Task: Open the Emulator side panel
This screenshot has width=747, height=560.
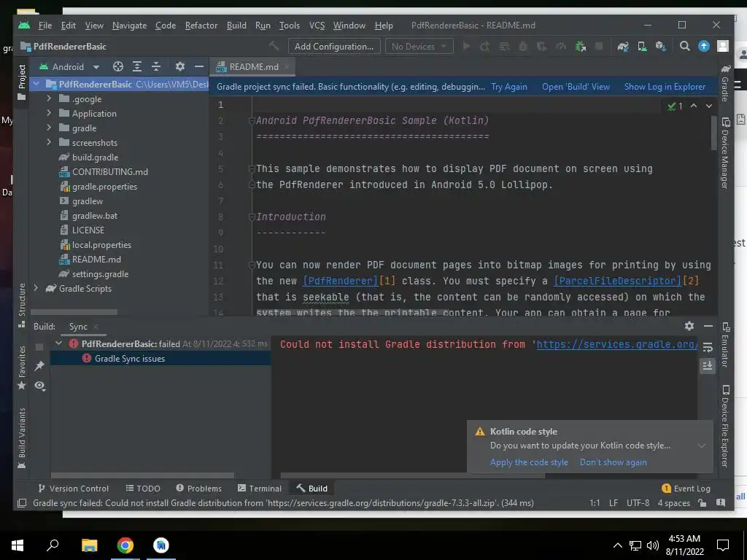Action: pos(725,344)
